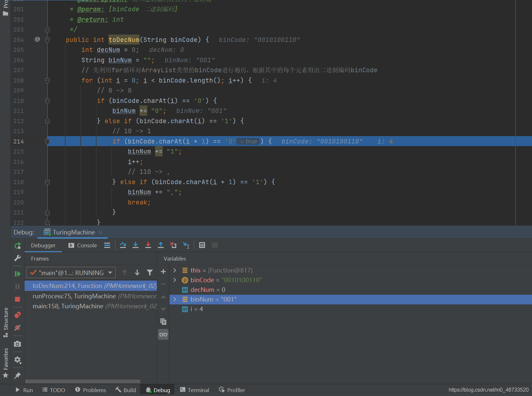Switch to the Console tab
Image resolution: width=532 pixels, height=396 pixels.
click(x=83, y=245)
